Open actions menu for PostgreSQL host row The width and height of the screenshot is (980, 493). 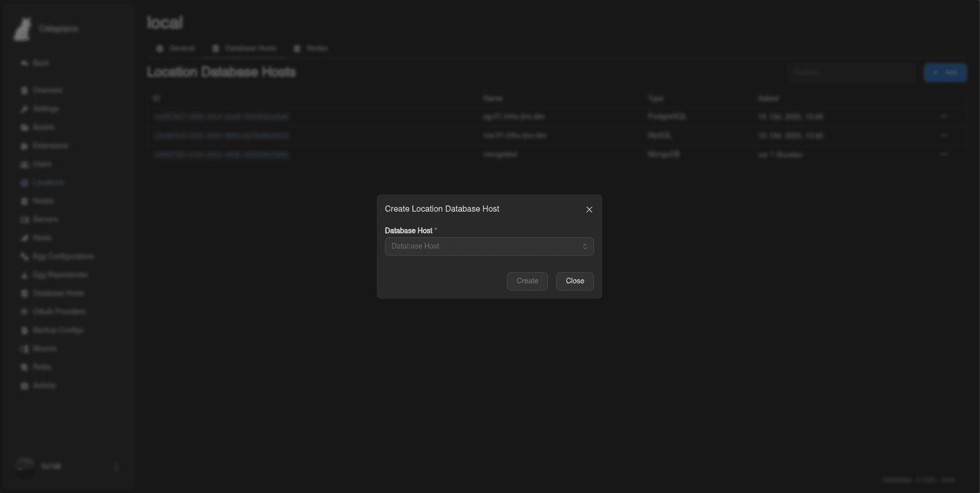click(944, 117)
